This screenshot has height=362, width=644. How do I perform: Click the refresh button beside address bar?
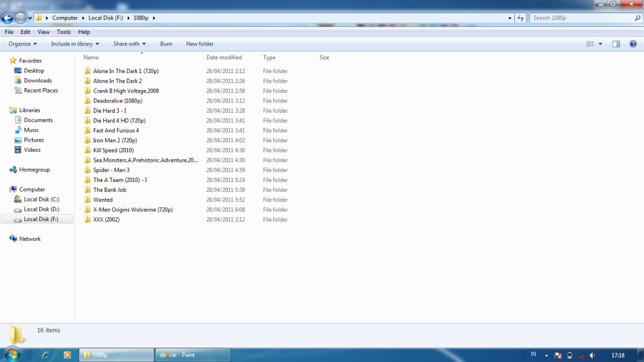coord(521,18)
